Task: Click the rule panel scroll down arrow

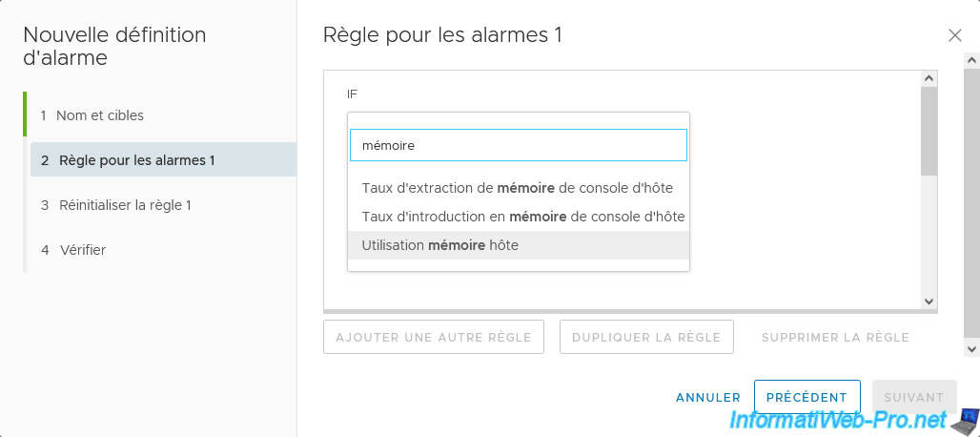Action: pyautogui.click(x=929, y=301)
